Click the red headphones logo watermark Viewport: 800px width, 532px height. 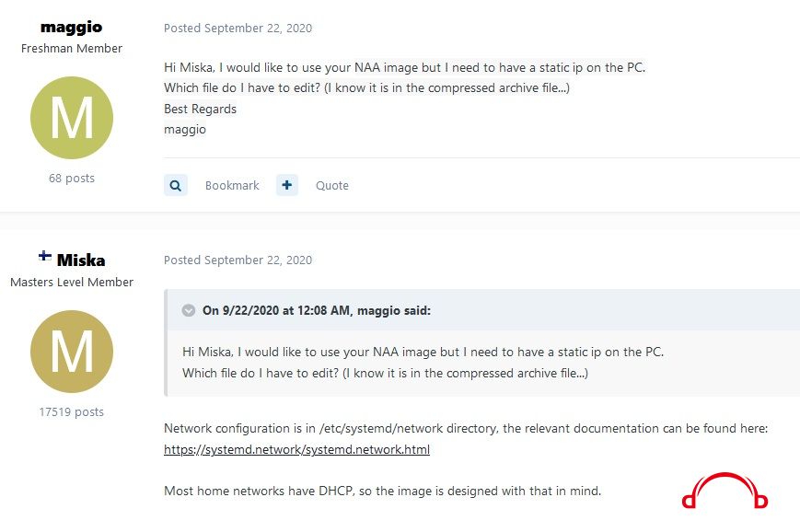(x=725, y=491)
